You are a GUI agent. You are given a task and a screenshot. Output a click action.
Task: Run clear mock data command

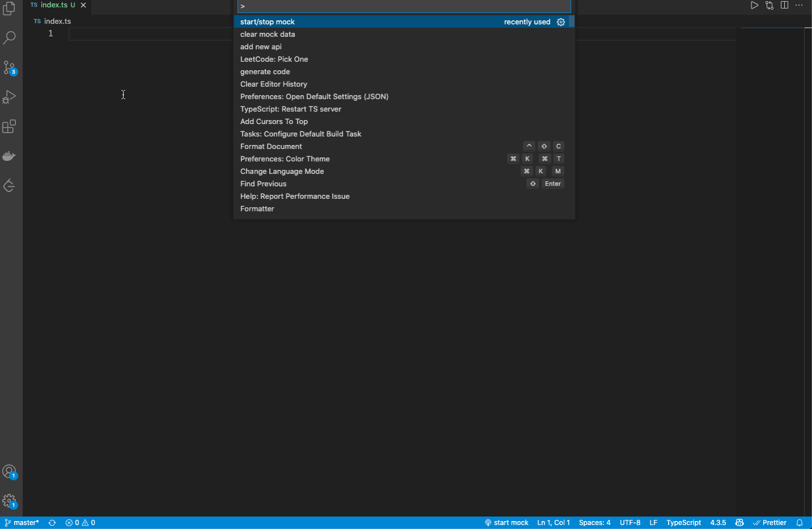[404, 35]
